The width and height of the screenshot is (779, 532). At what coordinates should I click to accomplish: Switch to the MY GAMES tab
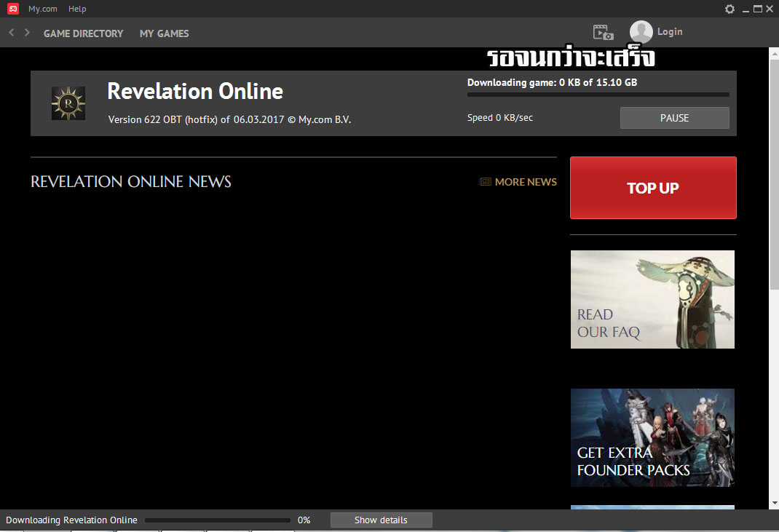point(164,33)
